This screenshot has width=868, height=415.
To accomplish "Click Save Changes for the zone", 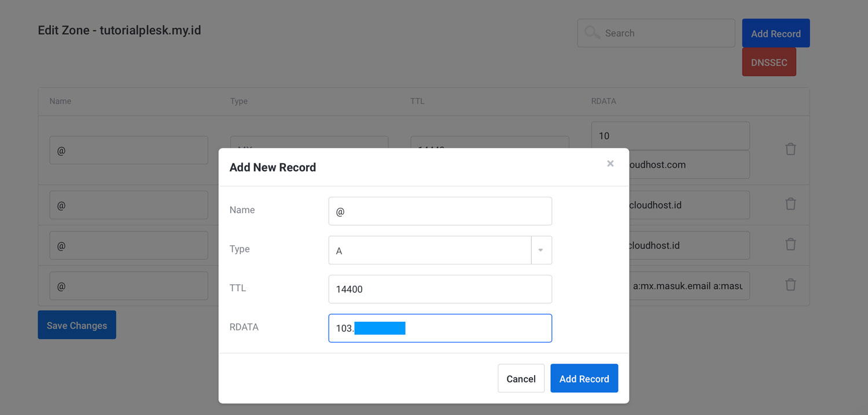I will click(x=76, y=325).
